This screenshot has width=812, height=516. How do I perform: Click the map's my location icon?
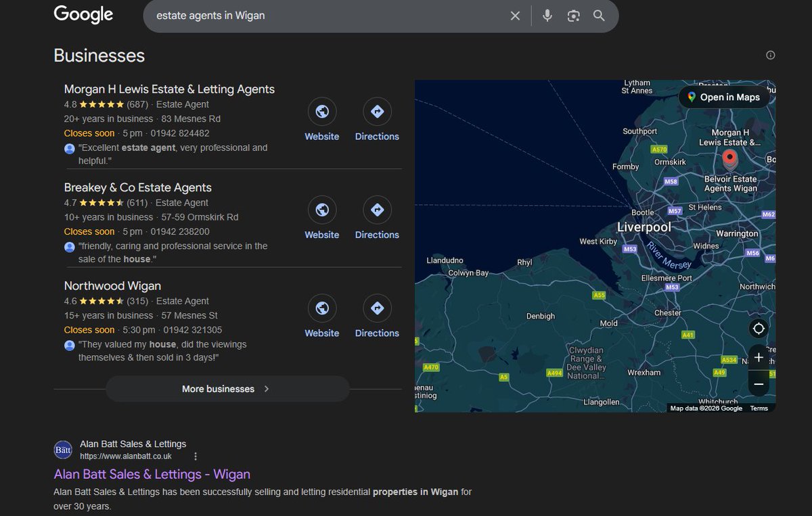759,329
